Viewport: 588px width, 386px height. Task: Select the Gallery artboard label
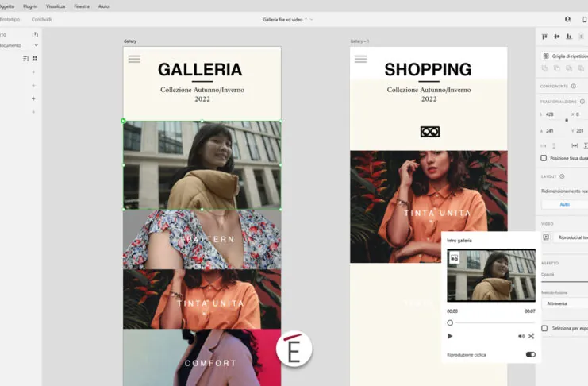[130, 41]
